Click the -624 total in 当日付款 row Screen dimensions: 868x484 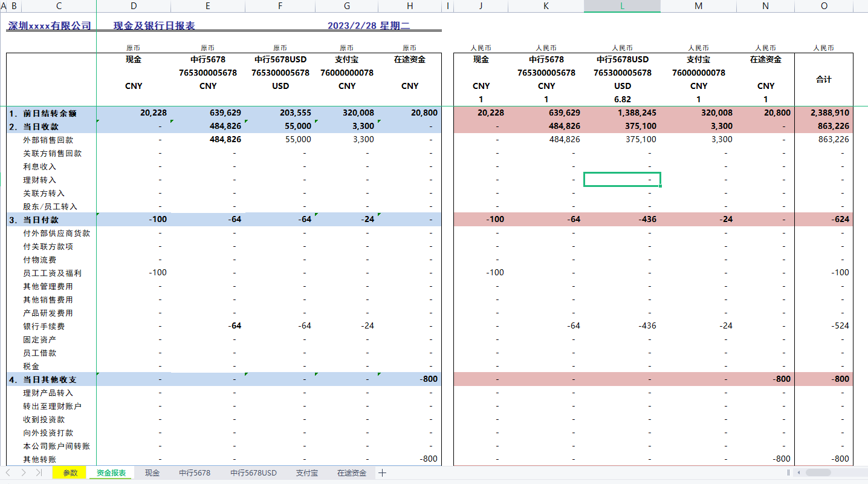[x=824, y=220]
